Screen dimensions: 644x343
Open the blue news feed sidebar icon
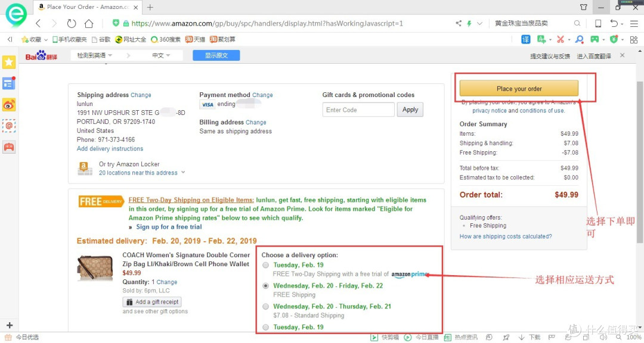click(9, 83)
